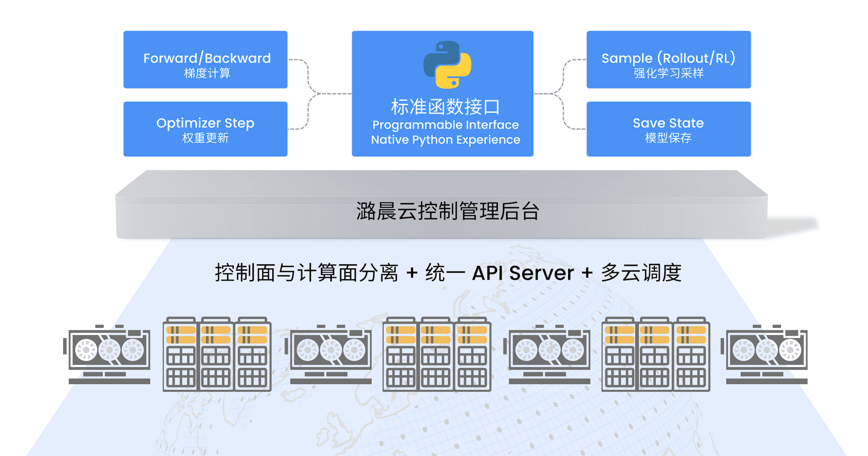Click the Python logo icon
The height and width of the screenshot is (456, 868).
pos(447,65)
